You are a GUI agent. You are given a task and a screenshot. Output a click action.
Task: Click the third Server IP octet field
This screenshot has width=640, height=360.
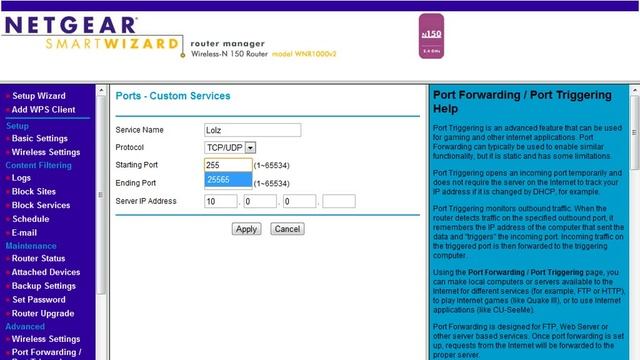tap(300, 201)
